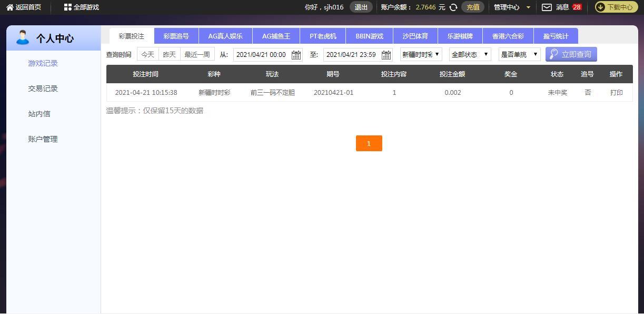Open messages via the envelope icon
Viewport: 644px width, 314px height.
(547, 7)
